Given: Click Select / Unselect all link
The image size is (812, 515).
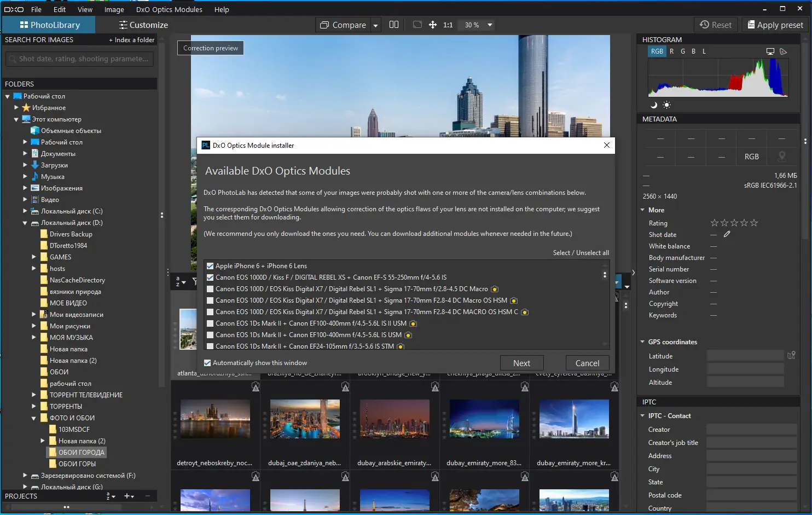Looking at the screenshot, I should click(581, 253).
